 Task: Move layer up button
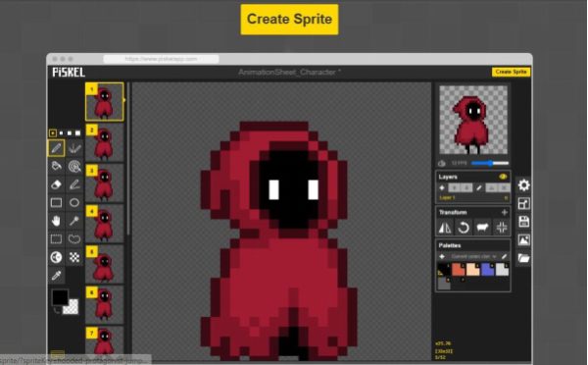pyautogui.click(x=454, y=187)
